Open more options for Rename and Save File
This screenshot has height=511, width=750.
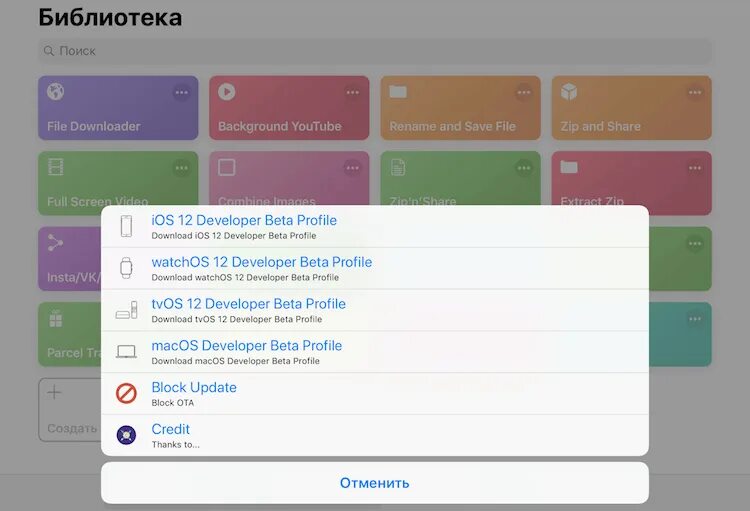coord(524,92)
